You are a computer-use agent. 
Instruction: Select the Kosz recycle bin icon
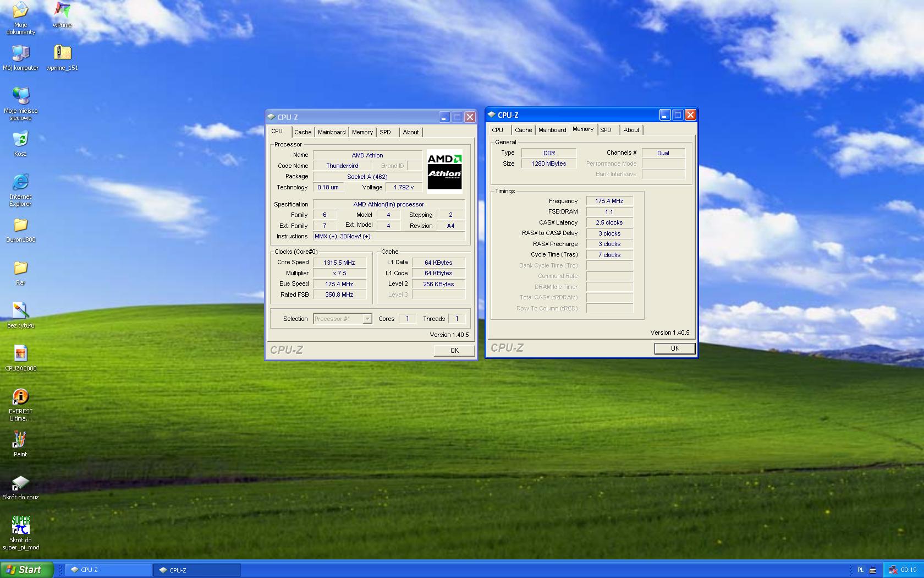coord(20,144)
